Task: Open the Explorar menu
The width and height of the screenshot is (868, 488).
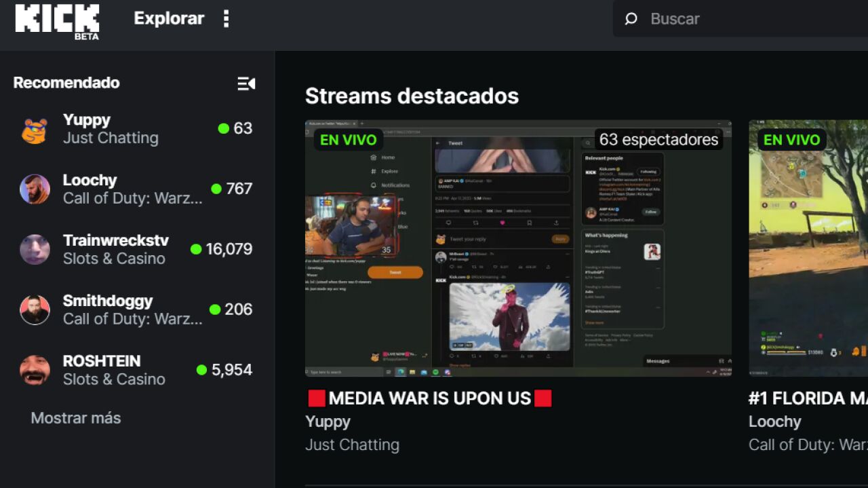Action: 168,19
